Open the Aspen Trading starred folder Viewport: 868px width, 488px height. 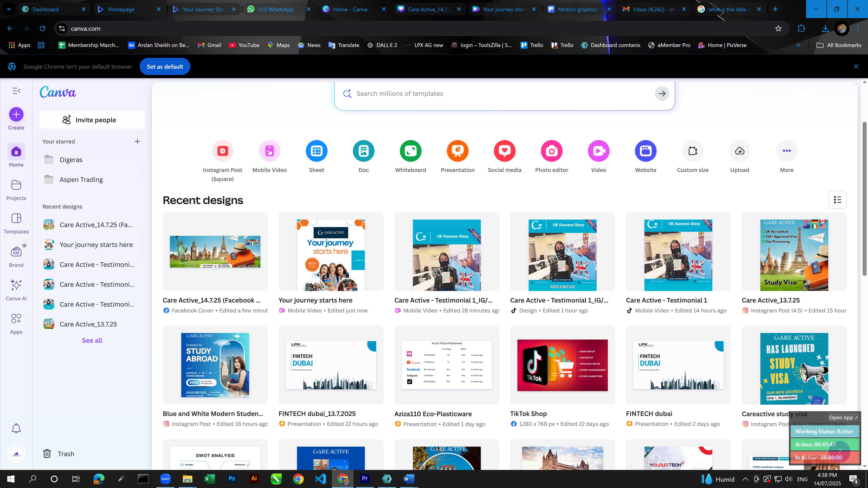(x=92, y=180)
